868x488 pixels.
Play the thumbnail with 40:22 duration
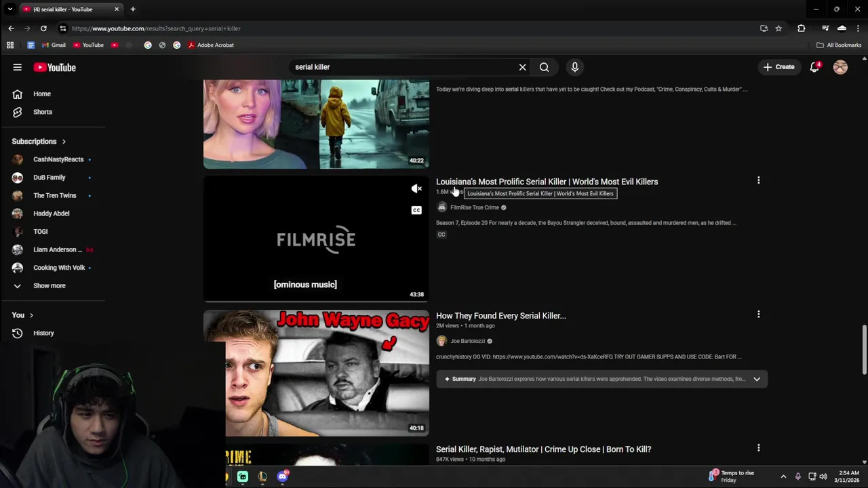(316, 124)
